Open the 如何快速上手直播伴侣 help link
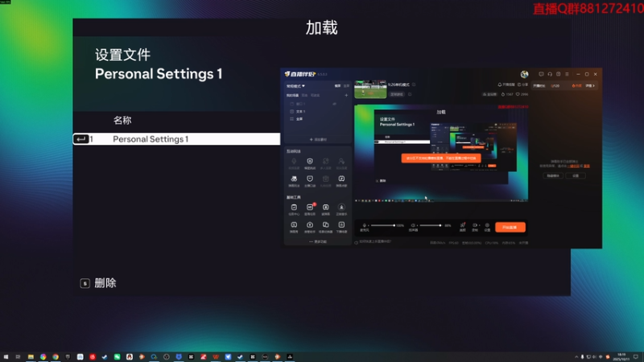This screenshot has width=644, height=362. pyautogui.click(x=375, y=242)
